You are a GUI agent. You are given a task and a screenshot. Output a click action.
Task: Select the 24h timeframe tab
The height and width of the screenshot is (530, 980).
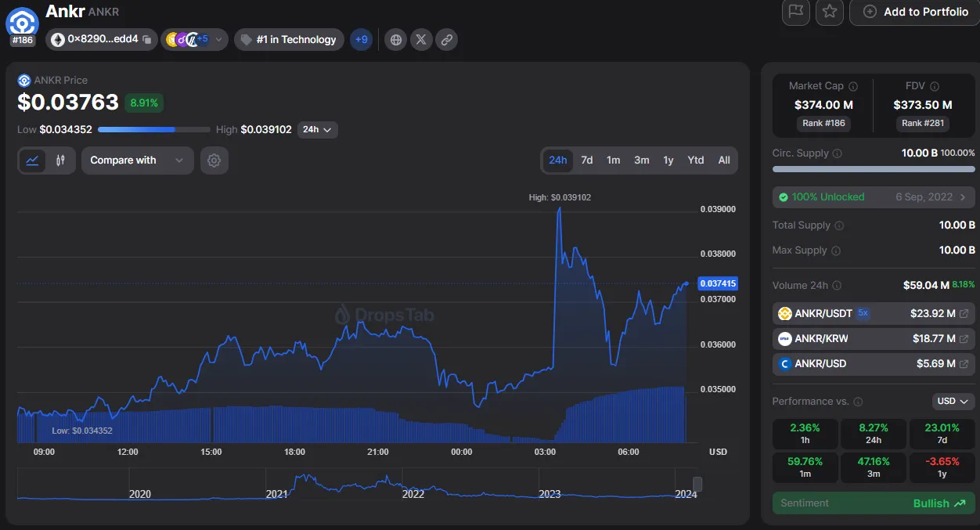(558, 160)
